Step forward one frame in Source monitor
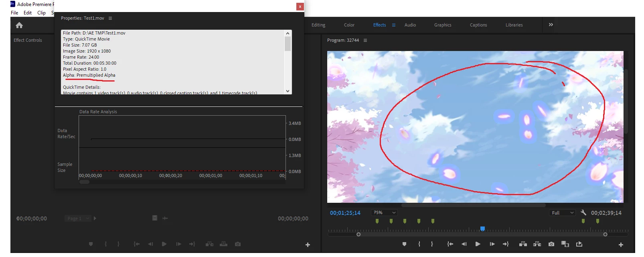644x257 pixels. click(178, 244)
